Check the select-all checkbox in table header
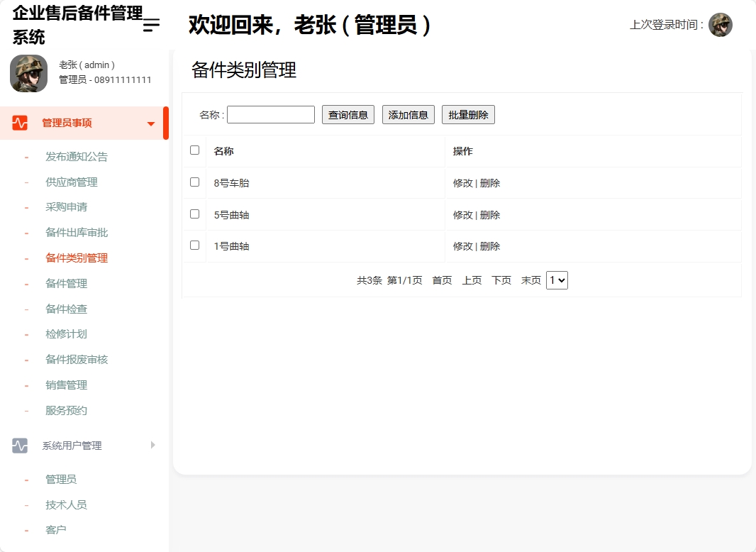 pyautogui.click(x=194, y=150)
